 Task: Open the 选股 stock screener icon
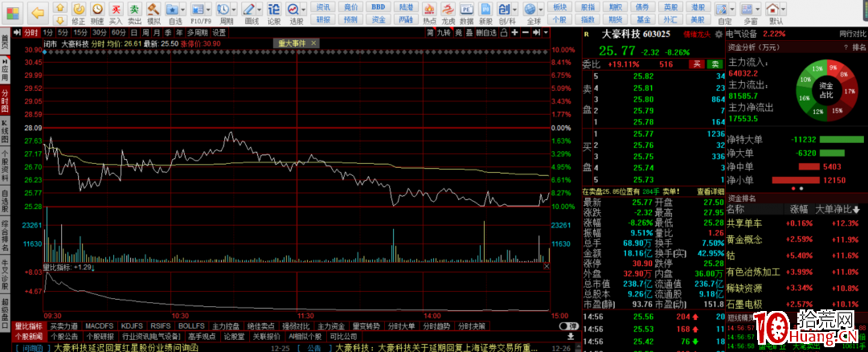(x=293, y=9)
